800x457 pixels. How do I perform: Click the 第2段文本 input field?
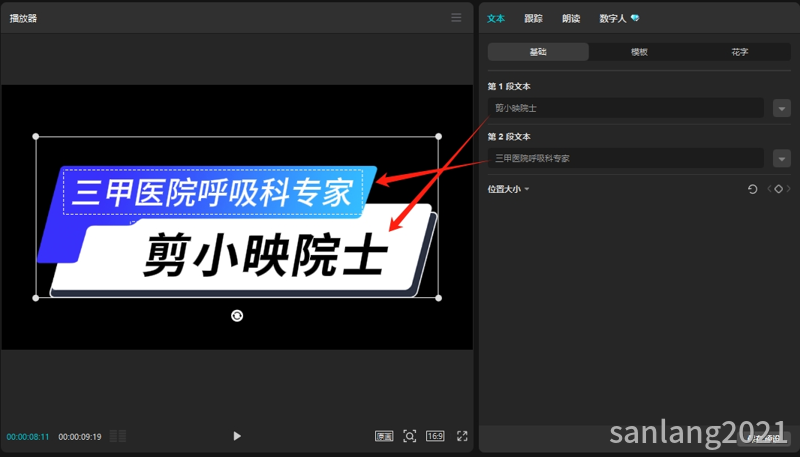(x=626, y=158)
